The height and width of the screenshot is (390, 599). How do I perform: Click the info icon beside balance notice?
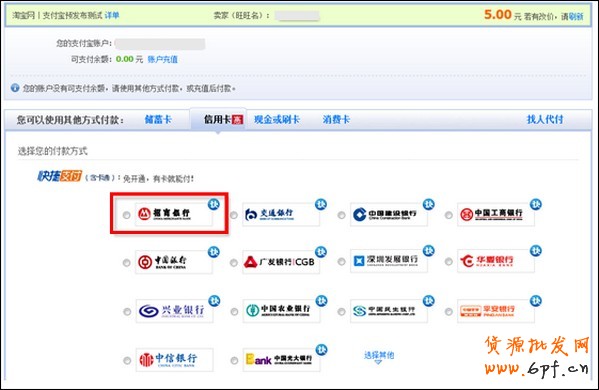[15, 88]
